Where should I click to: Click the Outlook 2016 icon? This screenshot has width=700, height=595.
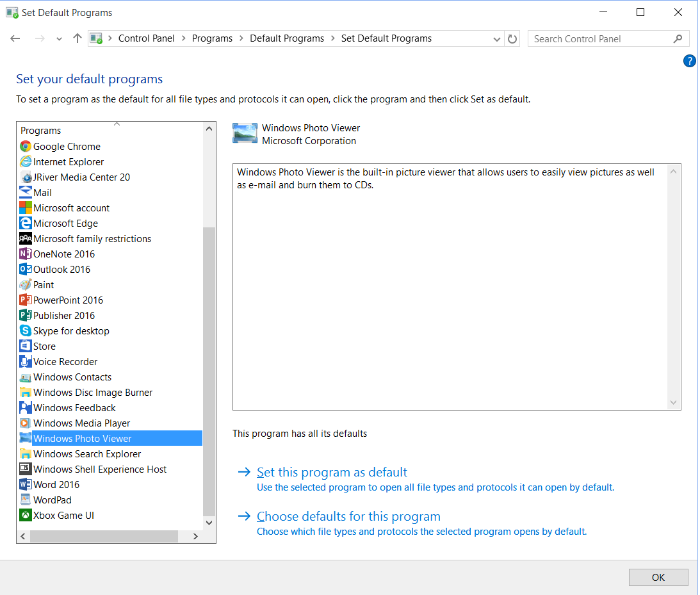click(26, 269)
